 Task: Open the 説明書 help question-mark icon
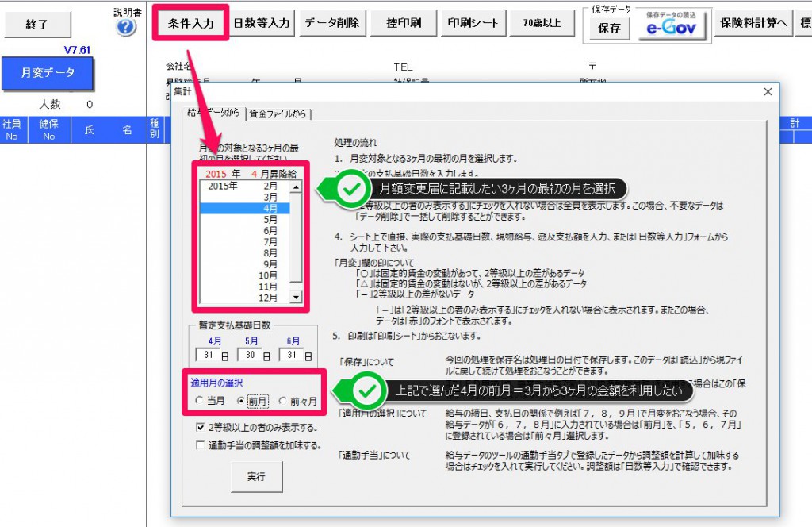[x=126, y=26]
